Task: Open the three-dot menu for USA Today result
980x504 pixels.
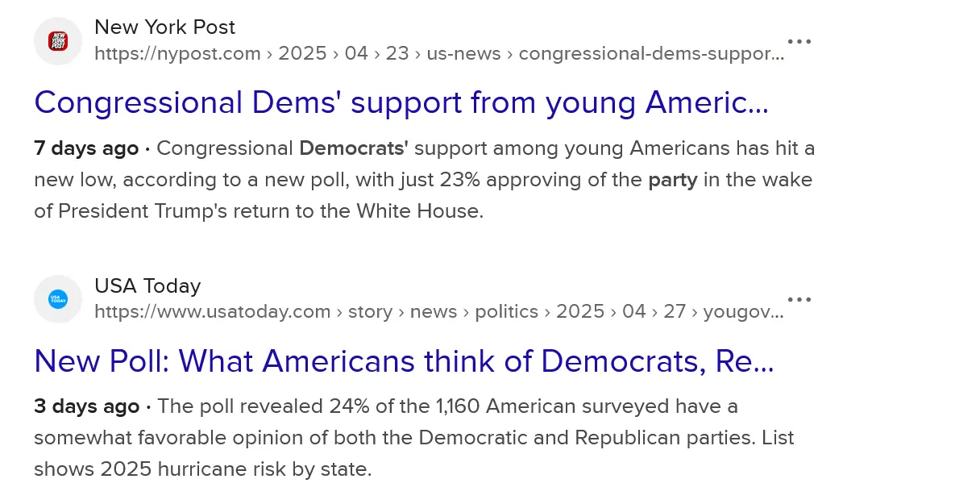Action: tap(799, 299)
